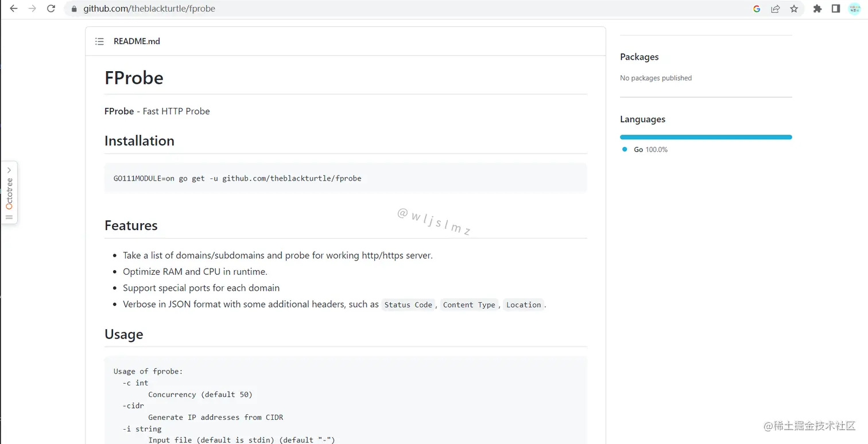The width and height of the screenshot is (868, 444).
Task: Click 'Generate IP addresses from CIDR' line
Action: (x=216, y=417)
